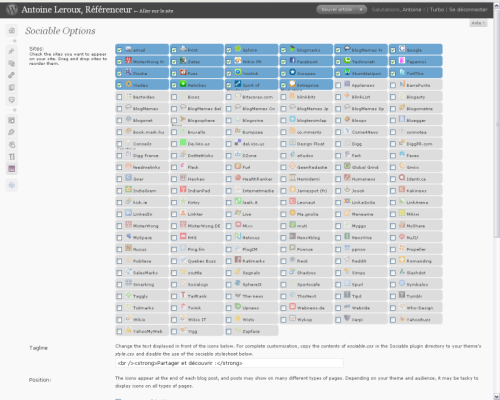The height and width of the screenshot is (400, 500).
Task: Click the Technorati site icon
Action: coord(347,61)
